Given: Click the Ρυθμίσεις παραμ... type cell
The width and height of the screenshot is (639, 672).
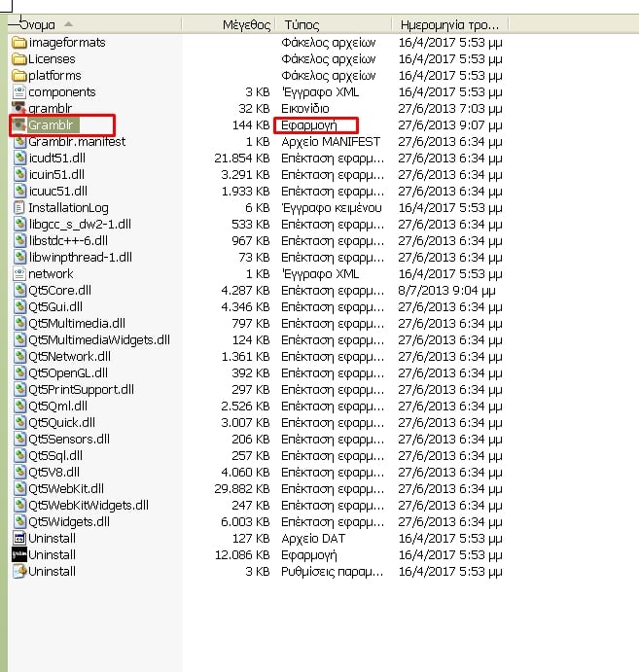Looking at the screenshot, I should 332,572.
